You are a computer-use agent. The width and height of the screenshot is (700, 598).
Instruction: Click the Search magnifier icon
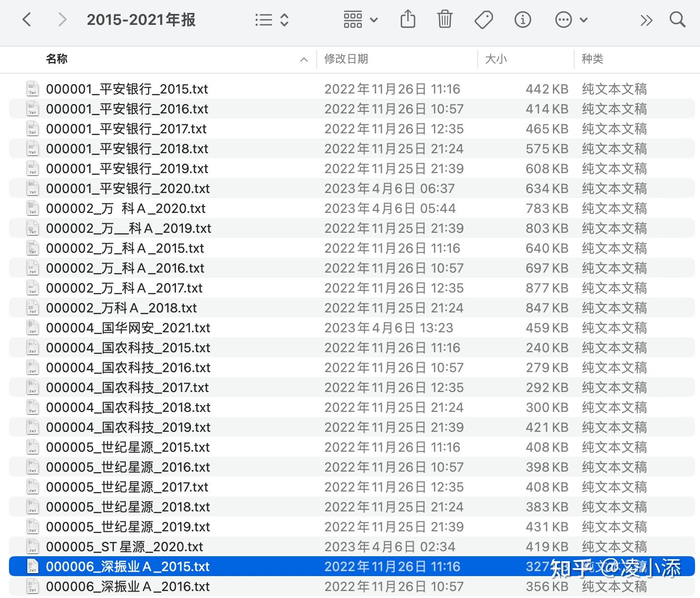(677, 20)
